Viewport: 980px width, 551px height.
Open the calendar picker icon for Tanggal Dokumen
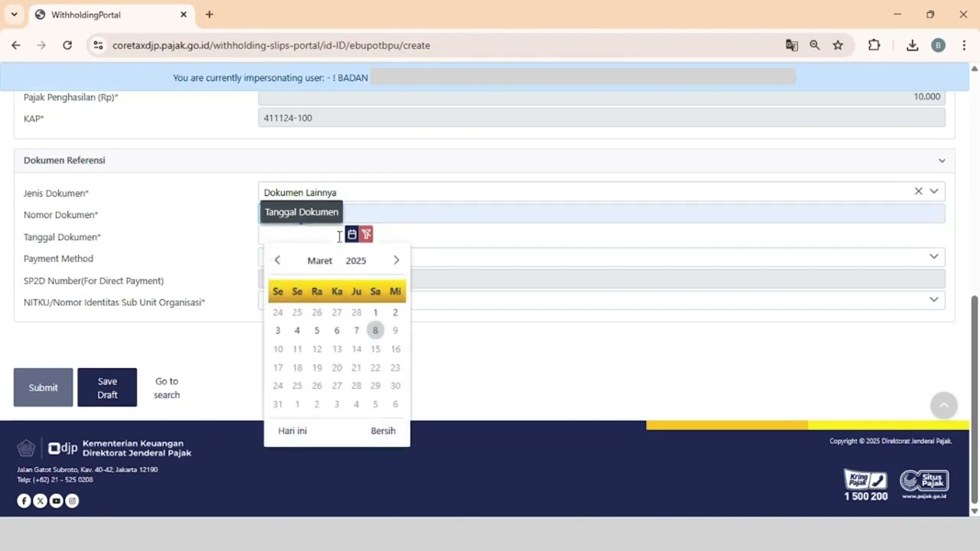(352, 234)
